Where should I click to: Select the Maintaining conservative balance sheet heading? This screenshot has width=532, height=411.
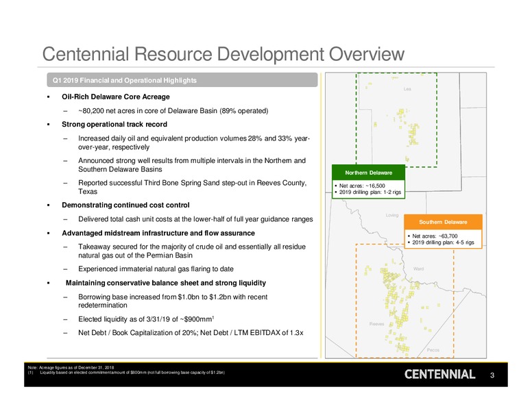pyautogui.click(x=166, y=283)
